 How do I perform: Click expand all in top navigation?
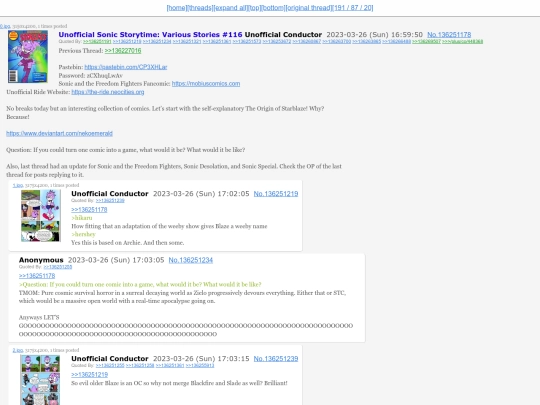pos(230,8)
